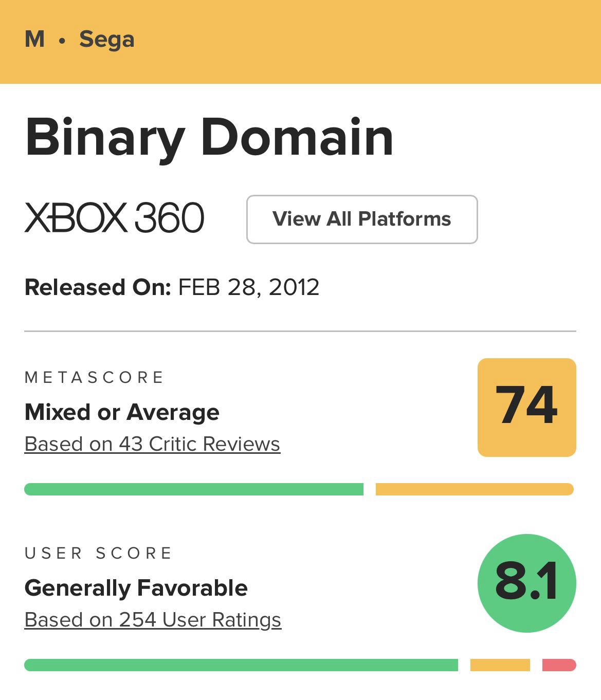Click the Released On label

tap(98, 287)
